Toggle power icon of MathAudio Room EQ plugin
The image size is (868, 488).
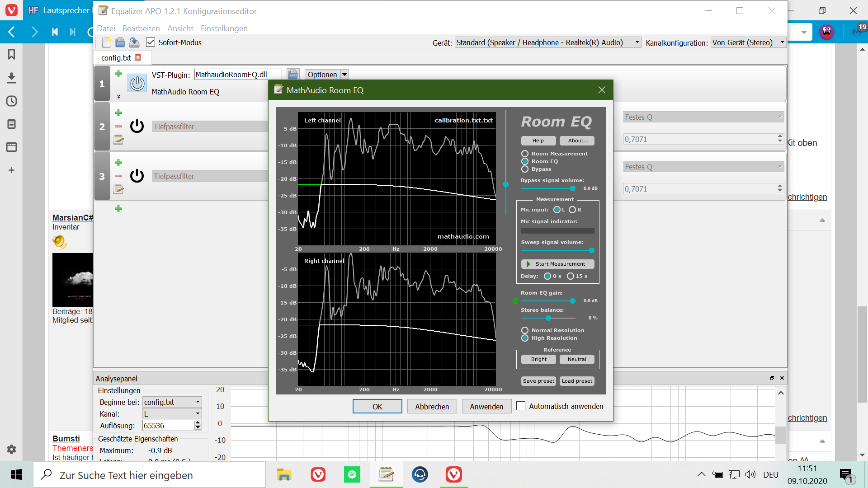tap(137, 83)
